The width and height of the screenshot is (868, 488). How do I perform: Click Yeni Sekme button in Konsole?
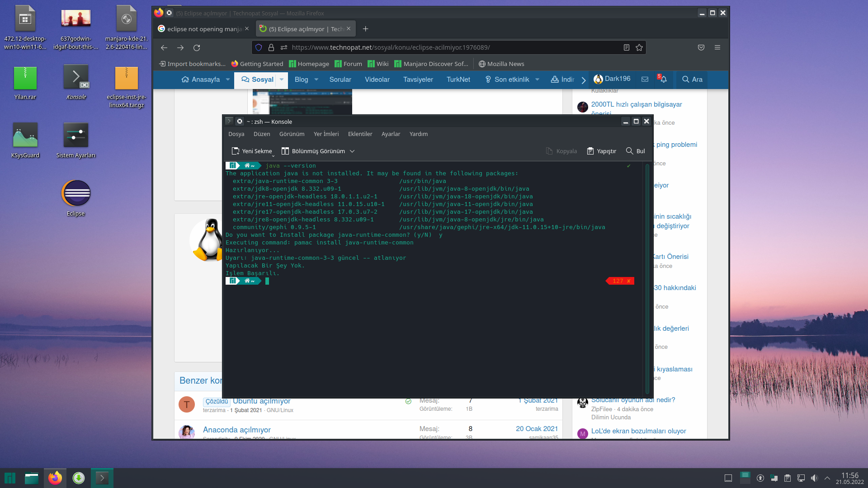[252, 151]
